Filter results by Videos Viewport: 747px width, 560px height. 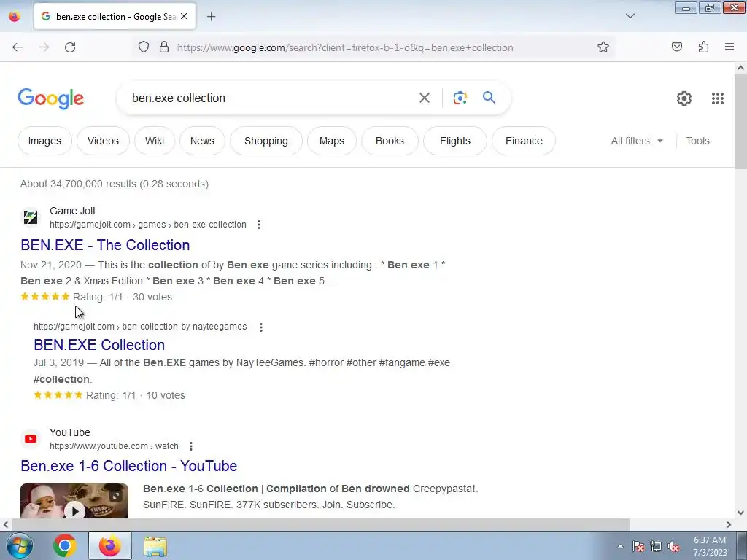[x=103, y=141]
